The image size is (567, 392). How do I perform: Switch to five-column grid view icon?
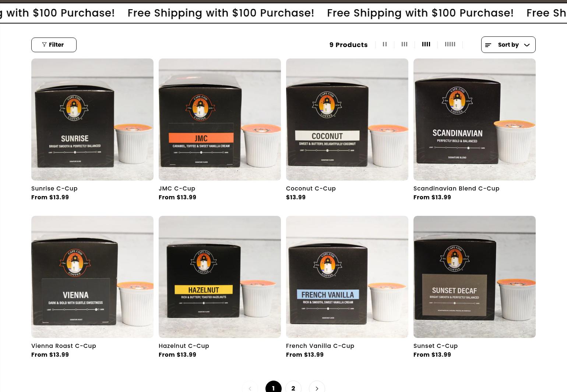coord(450,44)
